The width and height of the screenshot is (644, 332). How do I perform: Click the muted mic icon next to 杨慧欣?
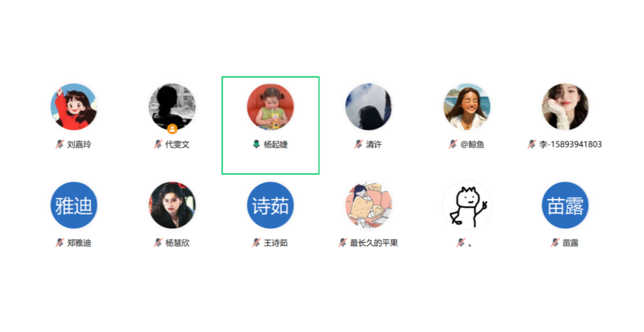(x=158, y=242)
